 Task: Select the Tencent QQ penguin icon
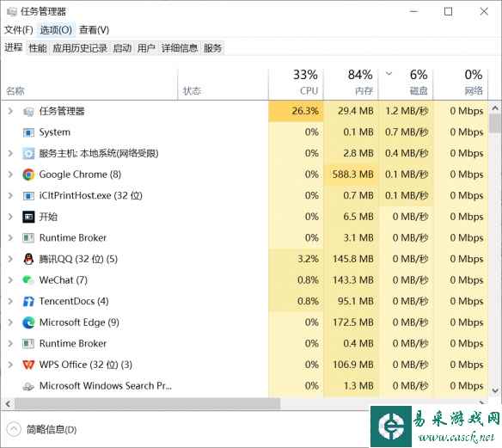(x=28, y=259)
